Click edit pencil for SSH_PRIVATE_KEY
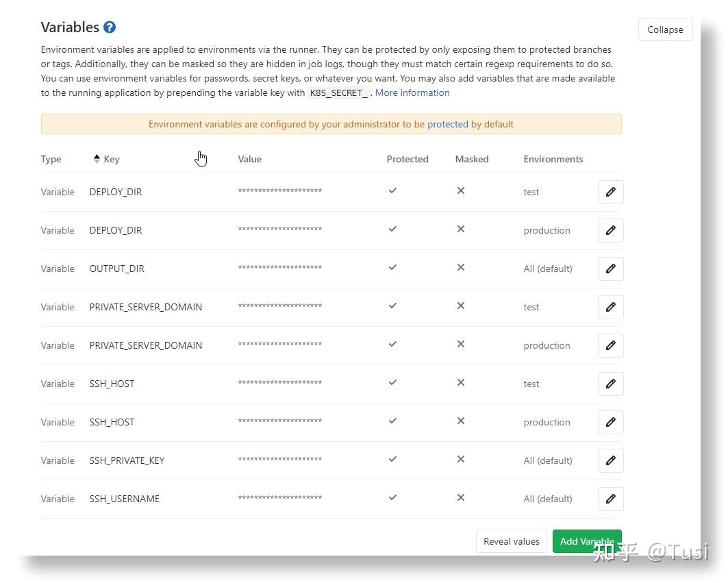The image size is (728, 583). tap(610, 460)
